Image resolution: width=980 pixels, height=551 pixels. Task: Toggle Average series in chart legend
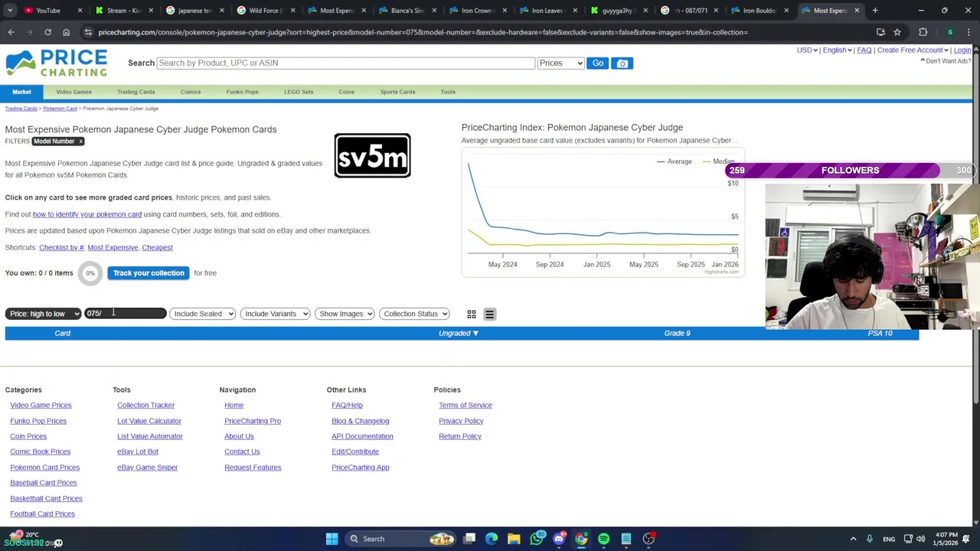pyautogui.click(x=674, y=161)
